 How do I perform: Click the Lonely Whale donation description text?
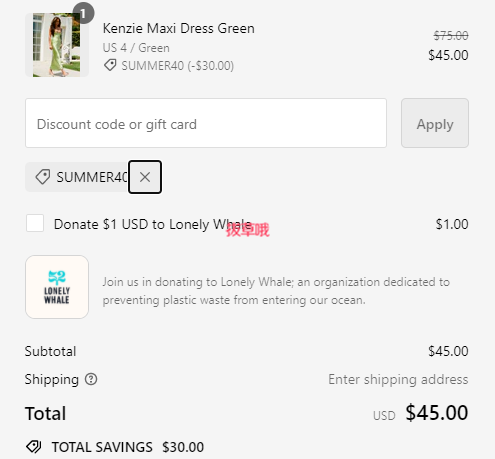[276, 291]
